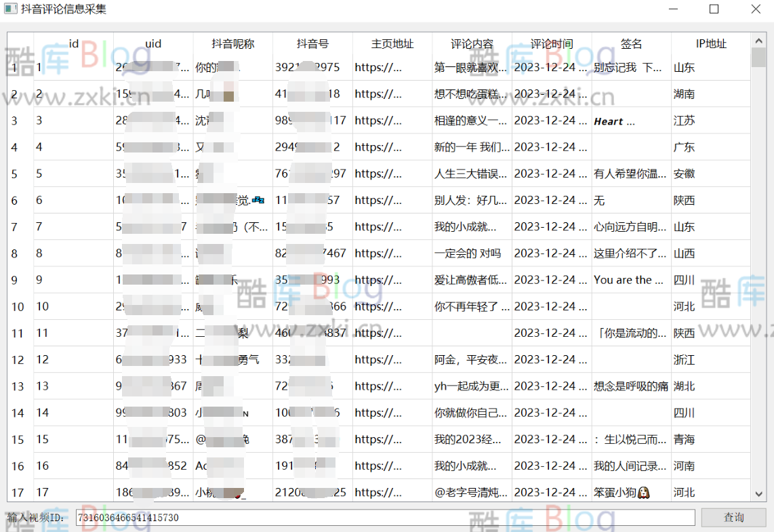The width and height of the screenshot is (774, 532).
Task: Click the IP地址 column header
Action: (x=710, y=43)
